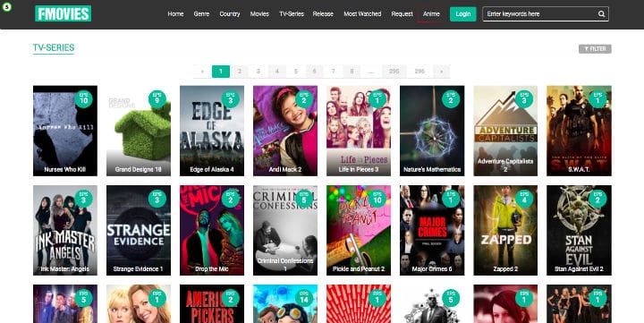644x323 pixels.
Task: Open the Home menu item
Action: pyautogui.click(x=175, y=14)
